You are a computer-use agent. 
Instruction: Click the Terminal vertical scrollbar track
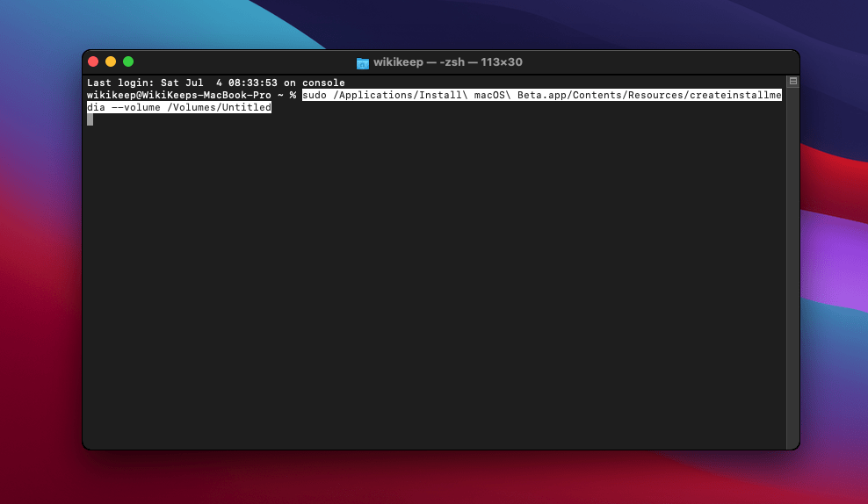pos(792,269)
